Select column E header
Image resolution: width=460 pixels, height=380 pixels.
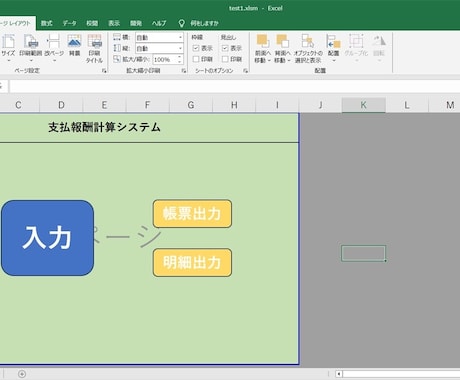104,105
